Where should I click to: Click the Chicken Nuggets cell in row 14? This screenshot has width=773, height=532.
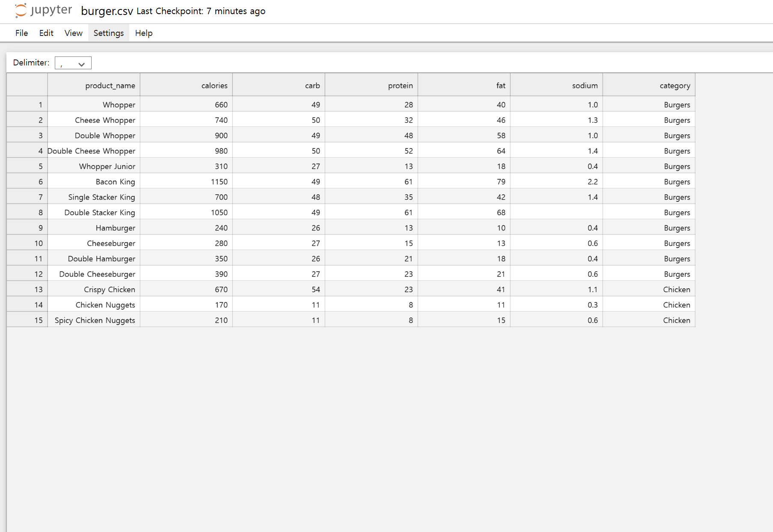point(94,304)
